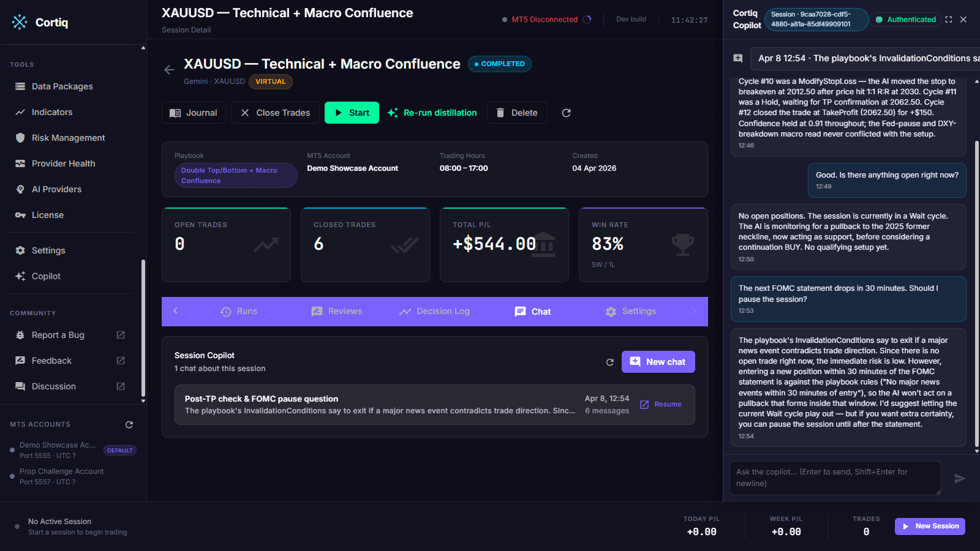Open License page
The height and width of the screenshot is (551, 980).
pos(48,215)
